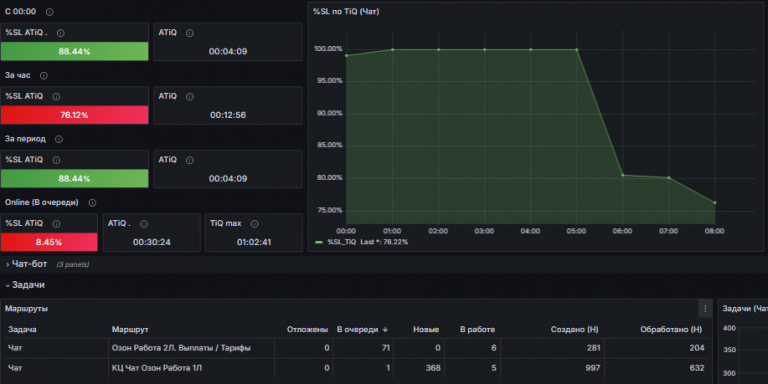
Task: Click chart data point at 06:00
Action: tap(623, 175)
